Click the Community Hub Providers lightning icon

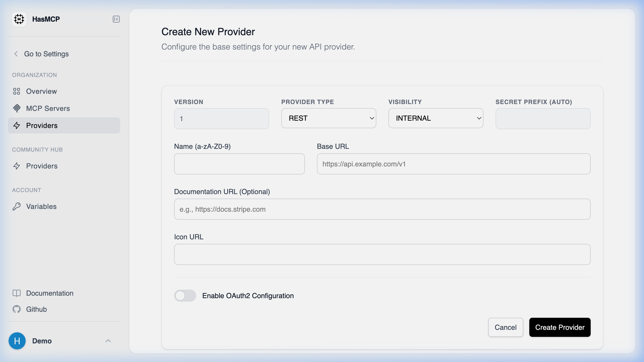click(x=17, y=166)
